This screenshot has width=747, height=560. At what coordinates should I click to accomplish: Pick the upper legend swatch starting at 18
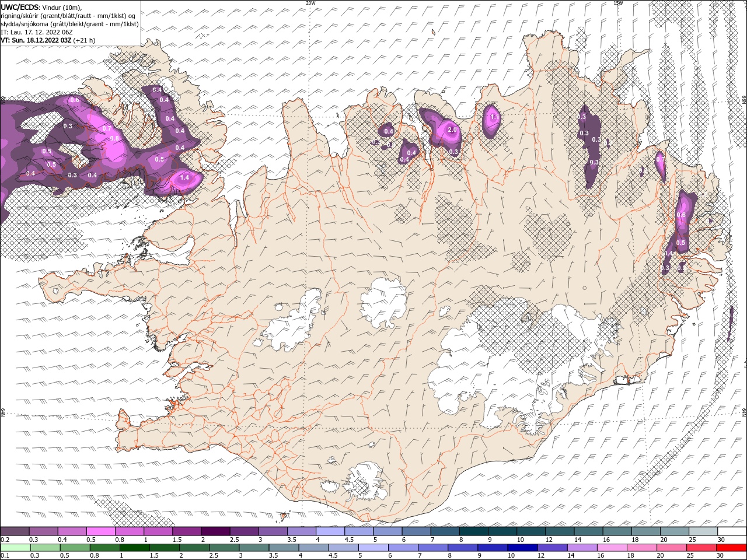tap(647, 531)
